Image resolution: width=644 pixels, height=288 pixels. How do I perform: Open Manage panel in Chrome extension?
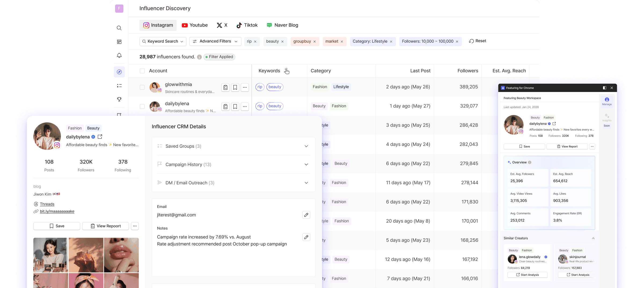coord(607,101)
